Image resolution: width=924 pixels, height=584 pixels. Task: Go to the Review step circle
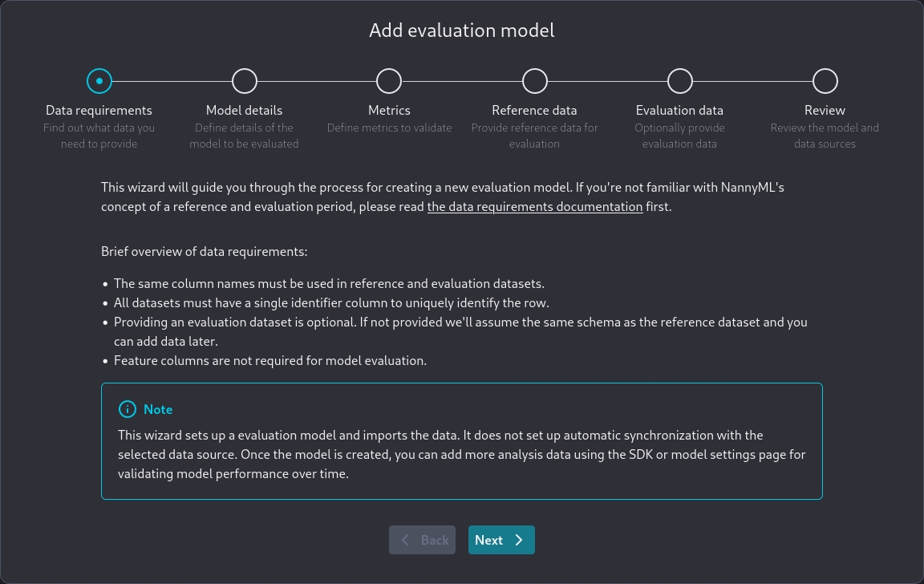(x=825, y=81)
